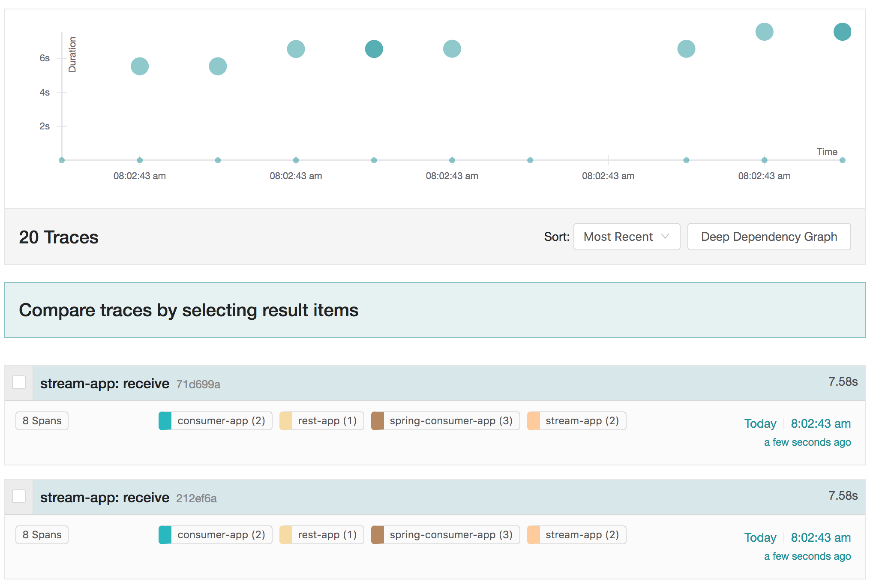Click consumer-app (2) tag in first trace

click(x=216, y=421)
